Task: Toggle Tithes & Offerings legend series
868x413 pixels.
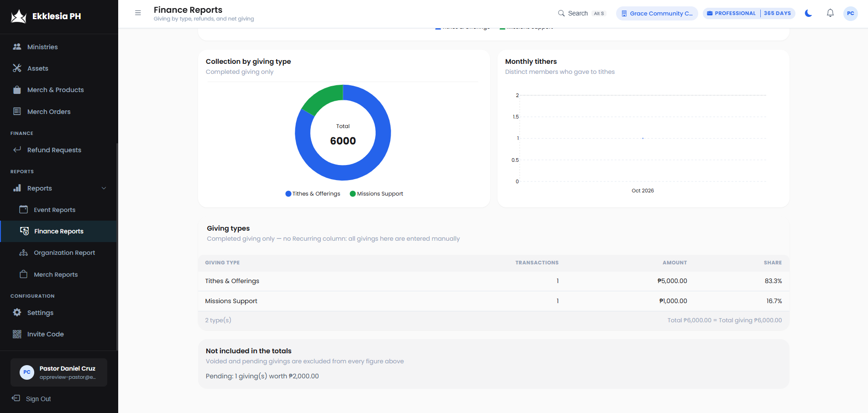Action: point(313,194)
